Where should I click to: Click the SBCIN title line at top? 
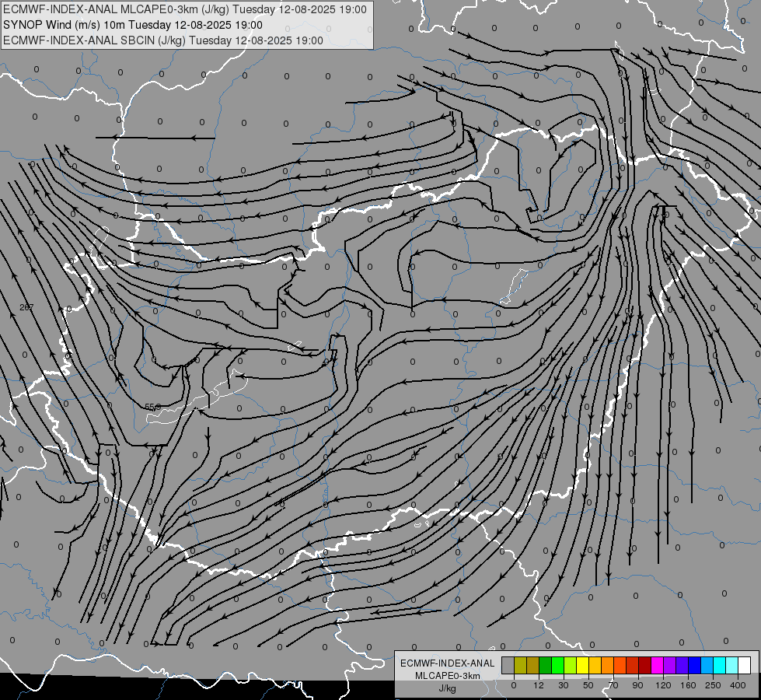pos(163,40)
